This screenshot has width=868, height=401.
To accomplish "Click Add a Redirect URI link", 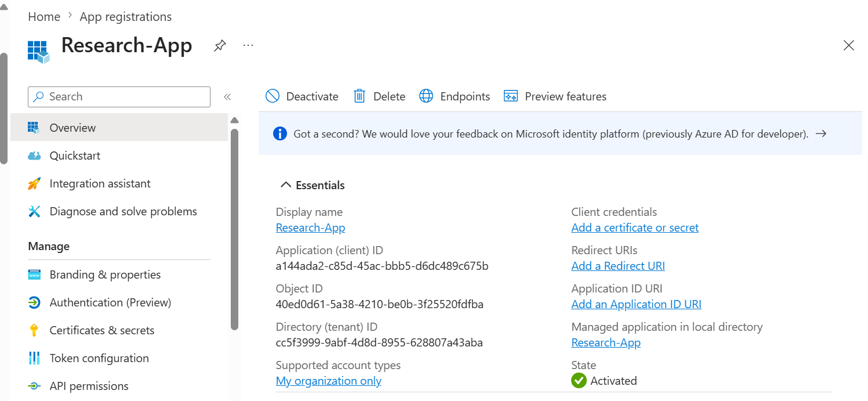I will [x=618, y=266].
